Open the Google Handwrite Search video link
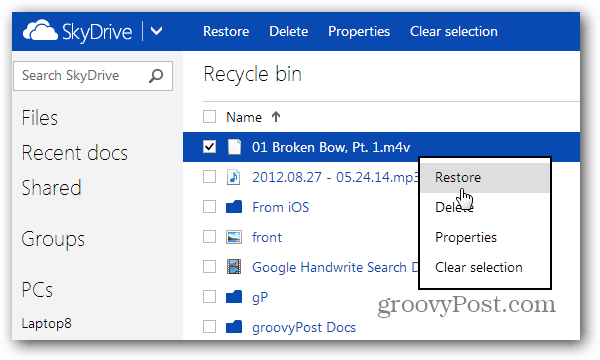Viewport: 600px width, 360px height. (336, 267)
